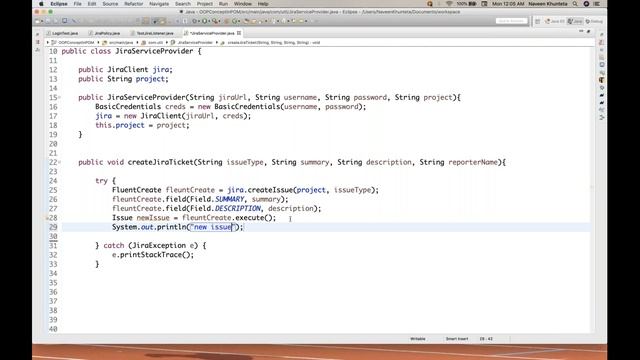This screenshot has height=360, width=640.
Task: Minimize the editor area
Action: pos(581,31)
